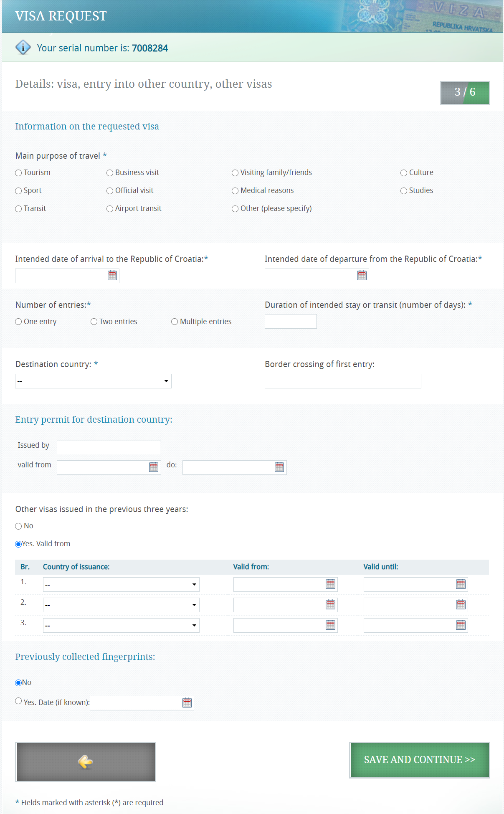Click 'Country of issuance:' column header
Viewport: 504px width, 814px height.
[x=76, y=567]
